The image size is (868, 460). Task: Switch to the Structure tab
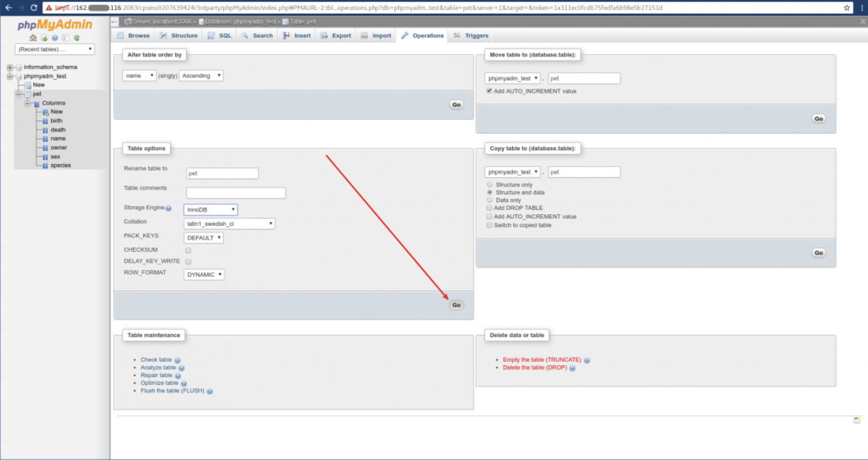[x=179, y=35]
